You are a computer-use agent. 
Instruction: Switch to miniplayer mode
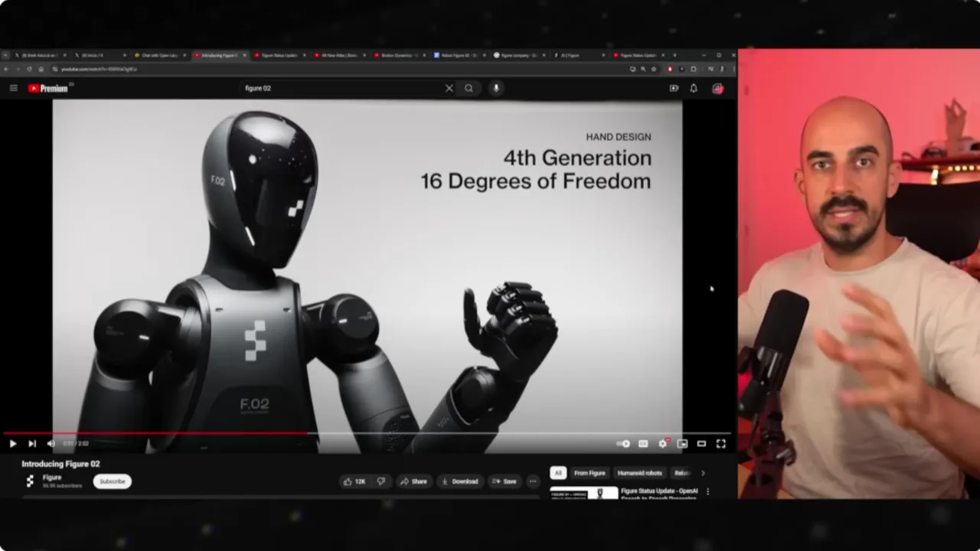[682, 443]
